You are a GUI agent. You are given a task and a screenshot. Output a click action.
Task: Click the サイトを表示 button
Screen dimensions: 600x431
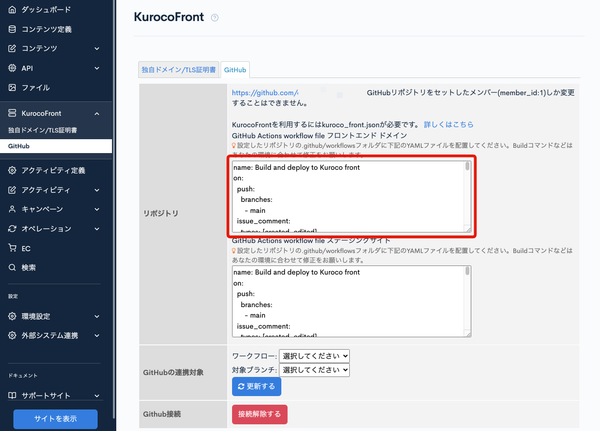point(55,419)
